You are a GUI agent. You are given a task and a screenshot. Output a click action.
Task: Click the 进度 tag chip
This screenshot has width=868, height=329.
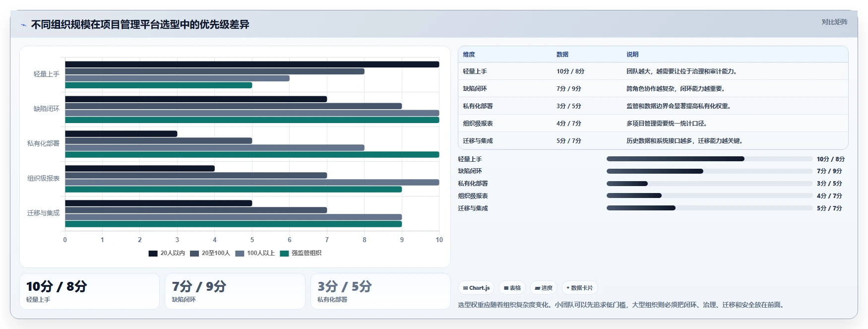544,288
